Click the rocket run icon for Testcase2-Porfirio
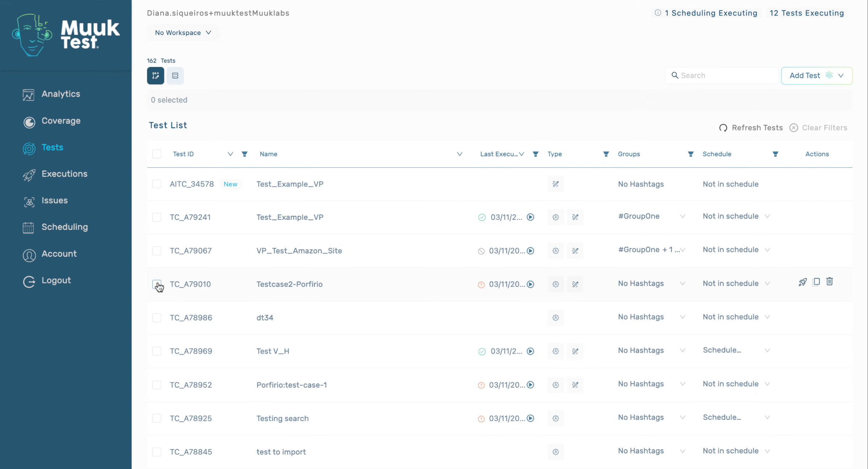 pos(803,282)
